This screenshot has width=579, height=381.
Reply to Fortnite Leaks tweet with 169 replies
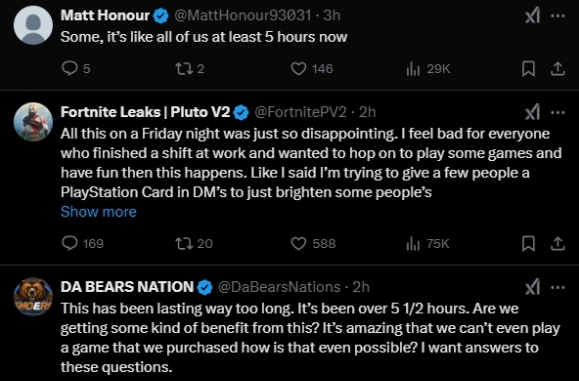82,243
